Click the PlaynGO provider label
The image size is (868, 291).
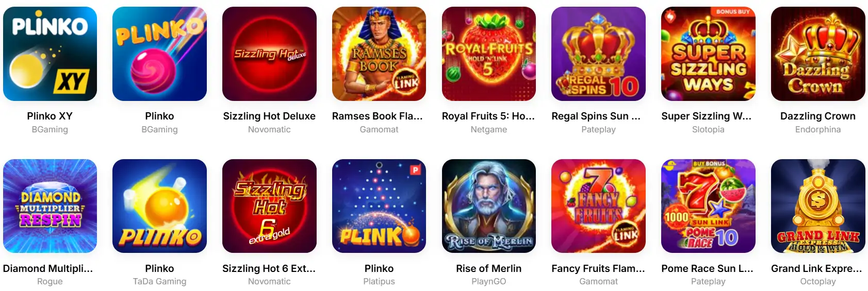(489, 281)
